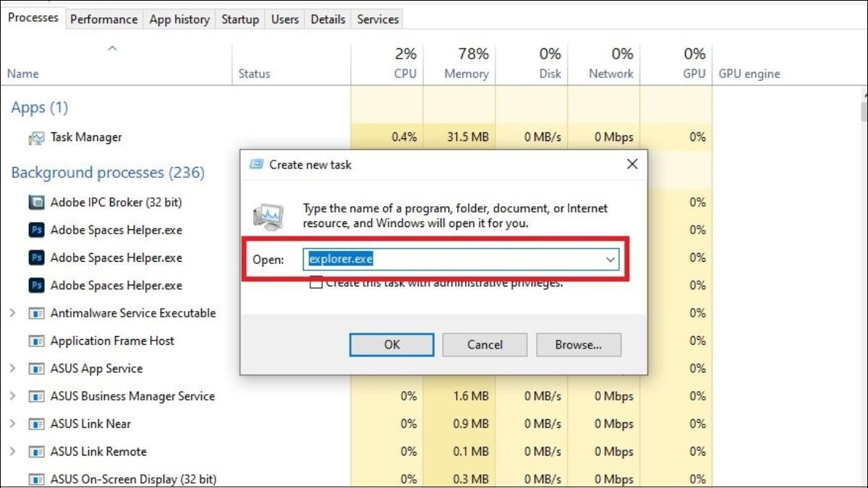Click the ASUS Link Near icon

(x=36, y=424)
